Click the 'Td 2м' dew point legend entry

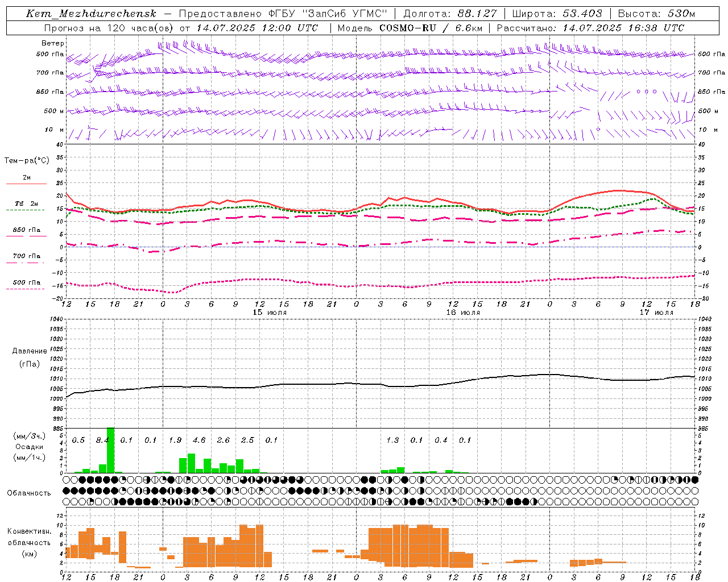point(26,203)
